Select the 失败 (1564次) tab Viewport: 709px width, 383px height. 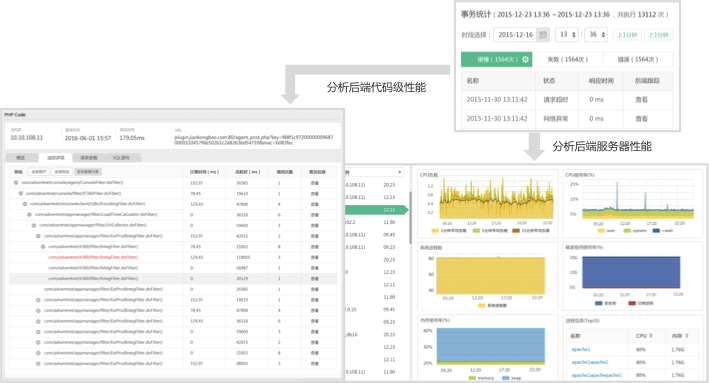point(567,59)
